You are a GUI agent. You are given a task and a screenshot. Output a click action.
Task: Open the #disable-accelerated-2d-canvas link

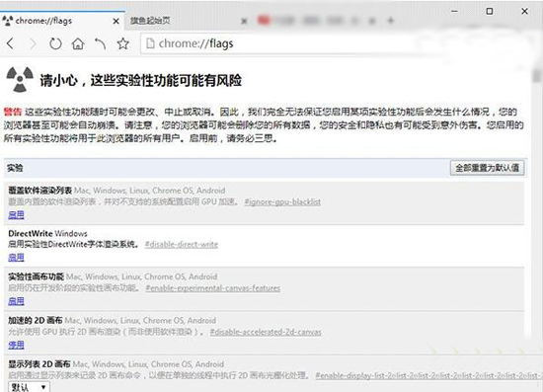(266, 332)
